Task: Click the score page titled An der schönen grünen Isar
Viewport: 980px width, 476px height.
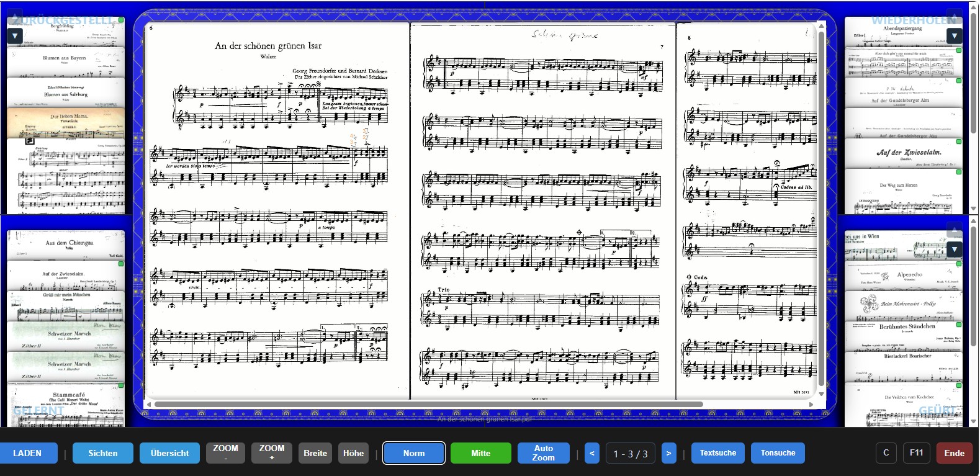Action: 277,211
